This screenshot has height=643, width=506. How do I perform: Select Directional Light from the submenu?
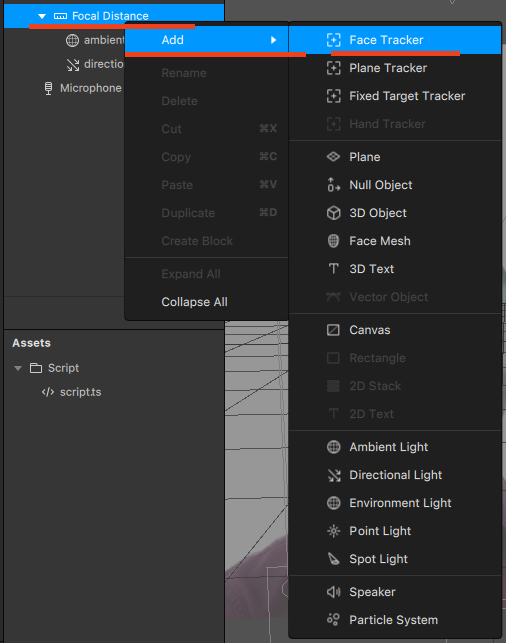(395, 475)
